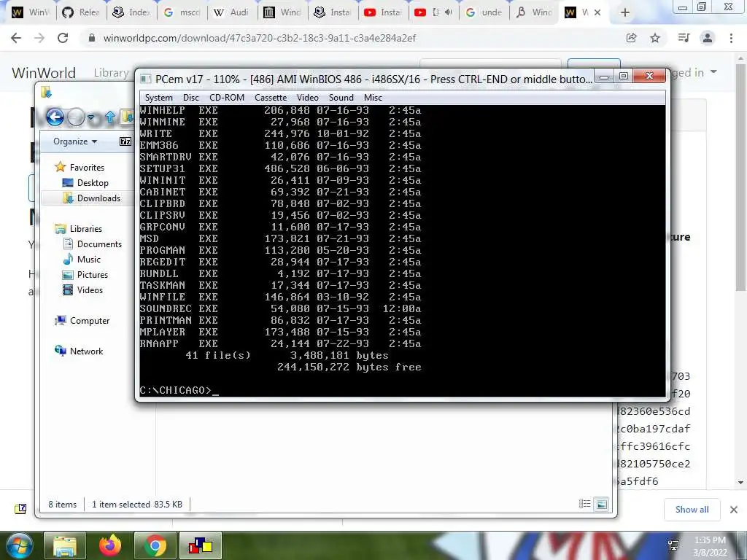The width and height of the screenshot is (747, 560).
Task: Open Chrome media controls icon
Action: pos(684,38)
